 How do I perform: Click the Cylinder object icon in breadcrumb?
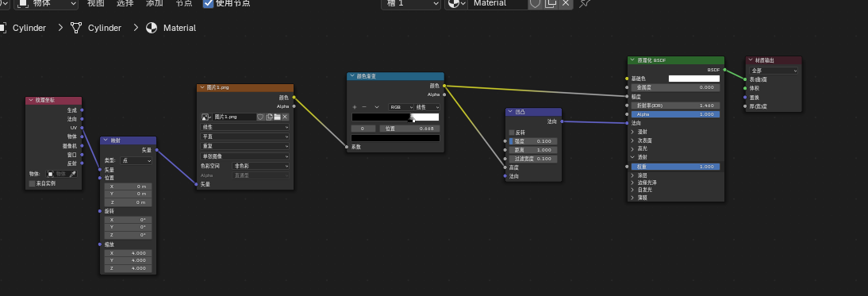coord(3,28)
